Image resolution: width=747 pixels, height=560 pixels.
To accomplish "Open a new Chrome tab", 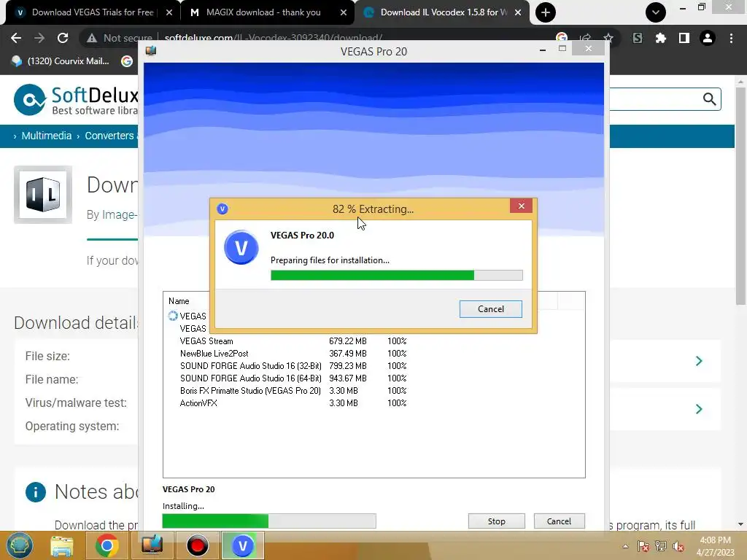I will tap(546, 12).
